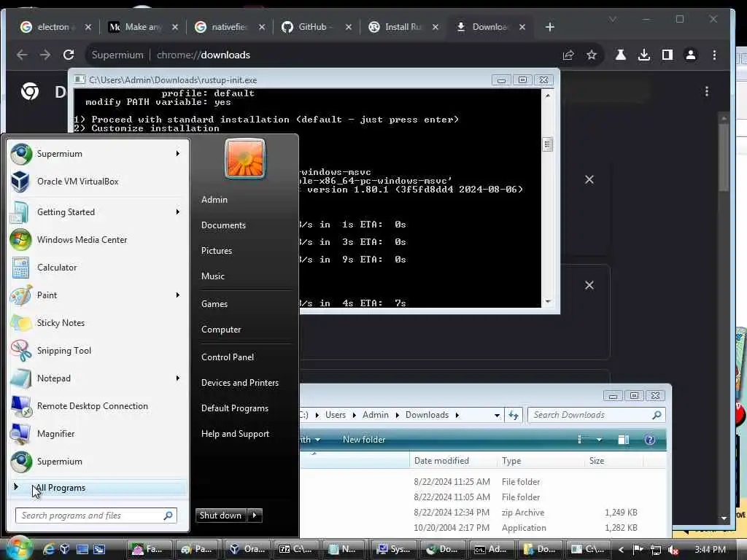Open Control Panel
The image size is (747, 560).
(x=228, y=357)
